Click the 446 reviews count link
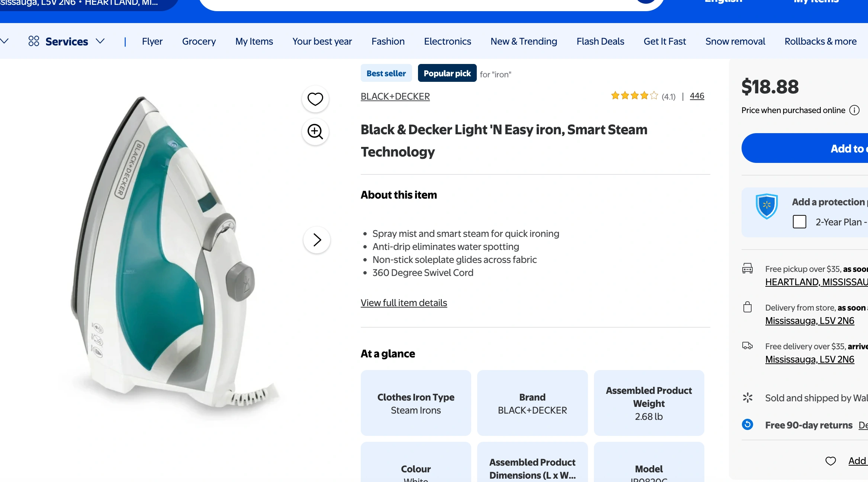This screenshot has height=482, width=868. point(697,96)
